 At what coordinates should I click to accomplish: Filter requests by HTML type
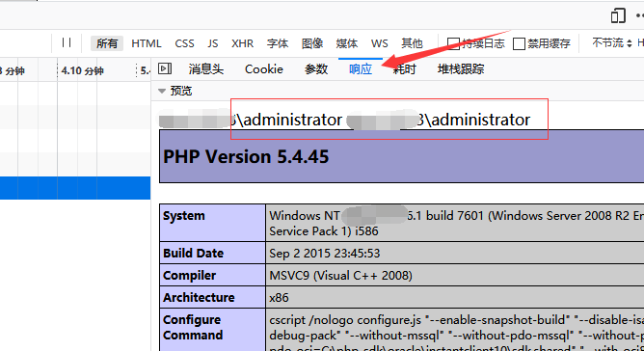tap(147, 43)
